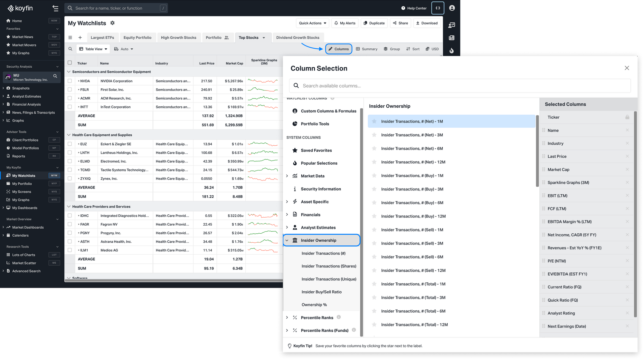Tick the select-all checkbox in table header
The image size is (644, 360).
click(70, 63)
